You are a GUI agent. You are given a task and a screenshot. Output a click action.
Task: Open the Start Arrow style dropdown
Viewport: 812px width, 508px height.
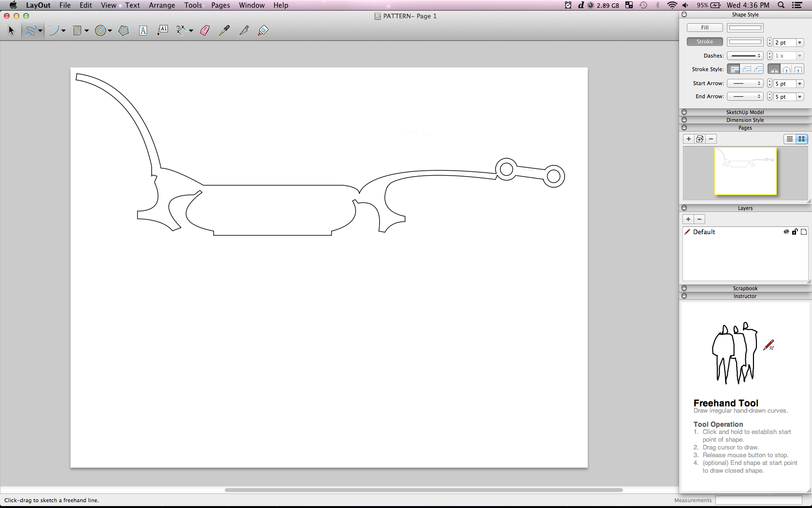(745, 83)
